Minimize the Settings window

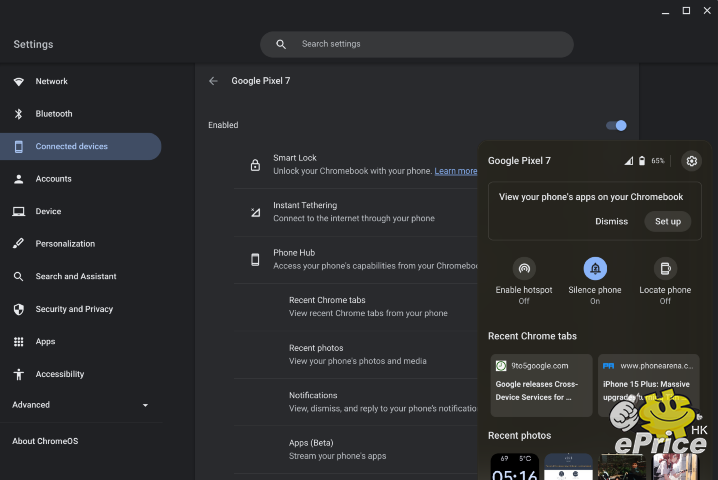point(665,11)
